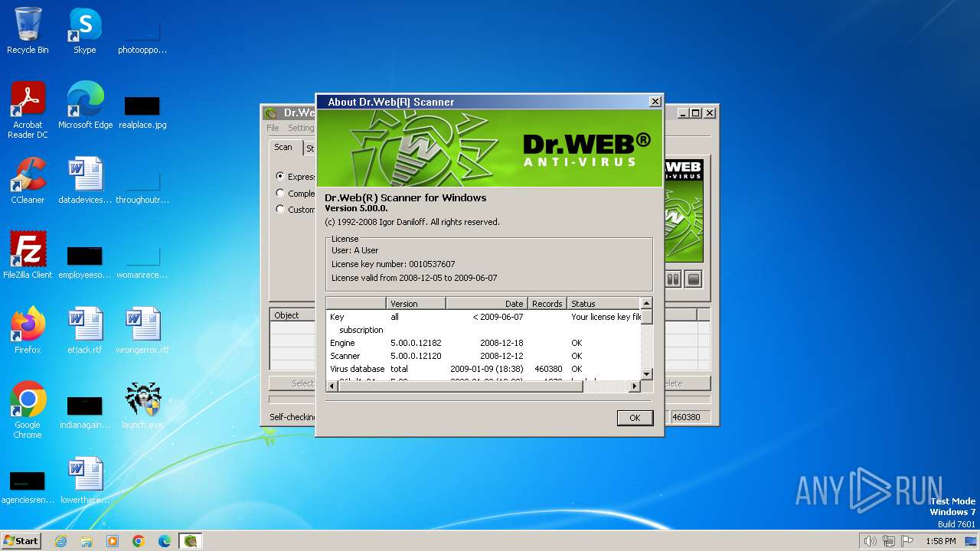The width and height of the screenshot is (980, 551).
Task: Open Acrobat Reader DC shortcut
Action: coord(28,110)
